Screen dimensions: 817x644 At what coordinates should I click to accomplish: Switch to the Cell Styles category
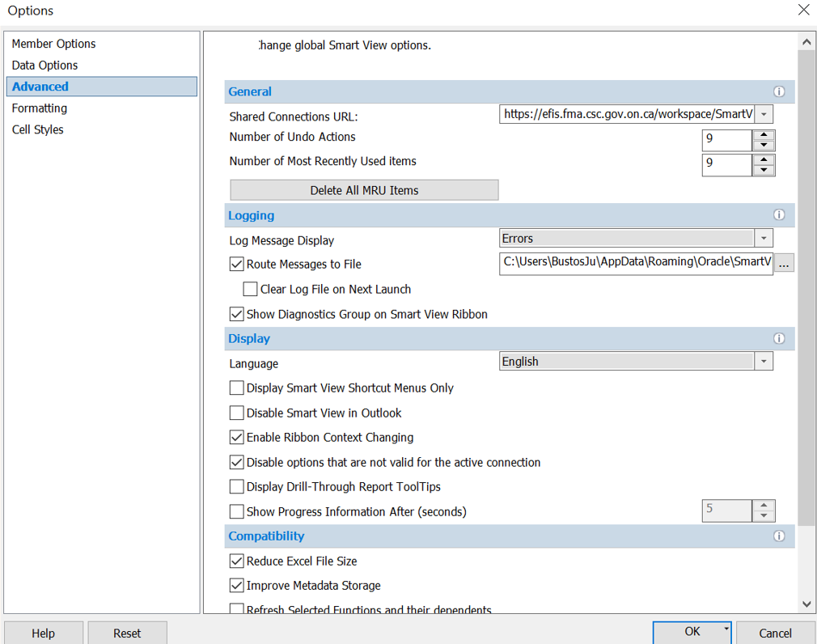point(37,129)
